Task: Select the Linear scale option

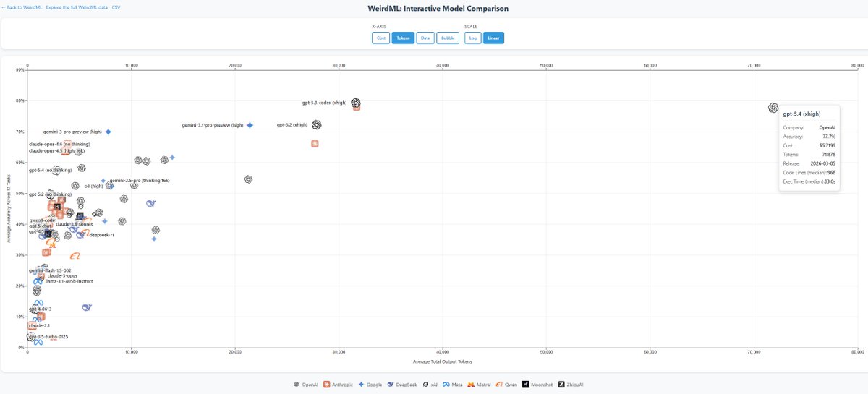Action: [494, 38]
